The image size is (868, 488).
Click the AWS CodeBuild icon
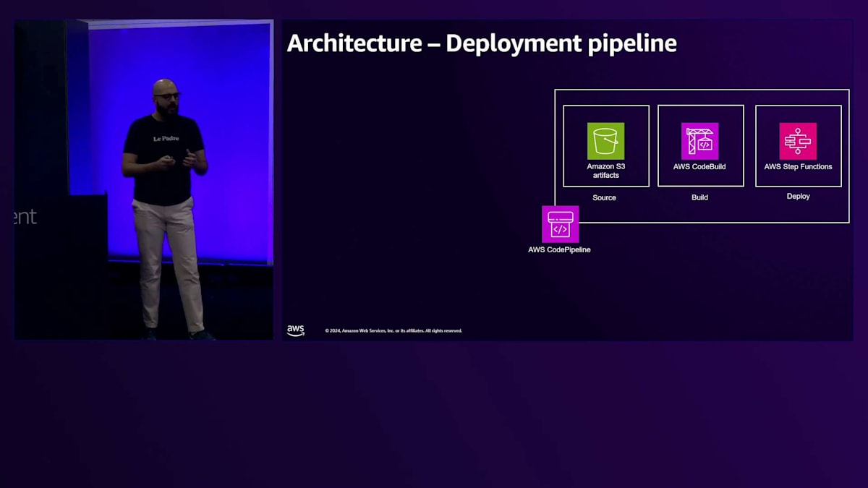699,141
